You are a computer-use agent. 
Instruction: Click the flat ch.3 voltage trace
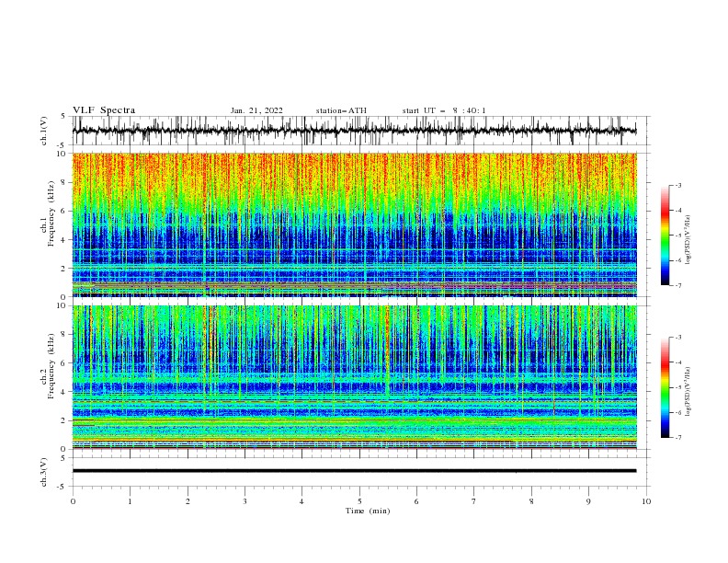pyautogui.click(x=355, y=471)
